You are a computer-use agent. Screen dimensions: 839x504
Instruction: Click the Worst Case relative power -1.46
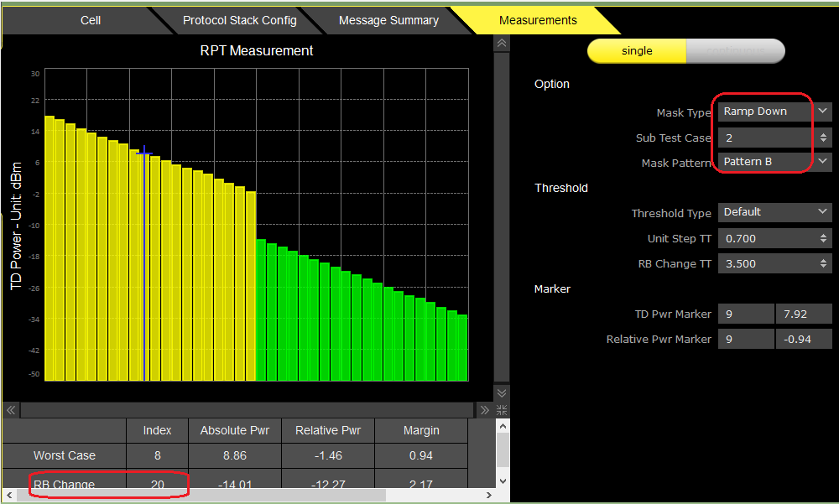(328, 455)
